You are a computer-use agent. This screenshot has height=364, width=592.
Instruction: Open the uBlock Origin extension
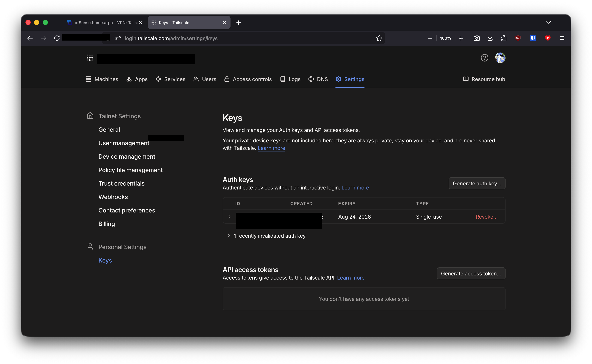pos(518,38)
